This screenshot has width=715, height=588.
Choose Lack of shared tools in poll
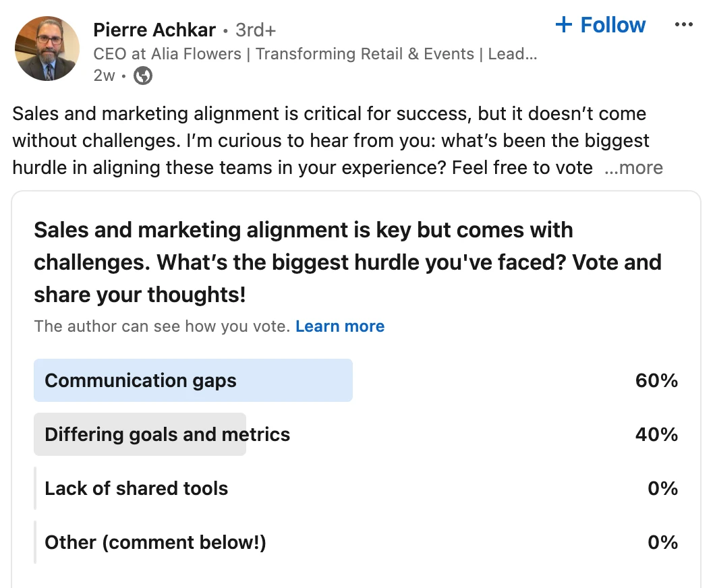click(136, 488)
